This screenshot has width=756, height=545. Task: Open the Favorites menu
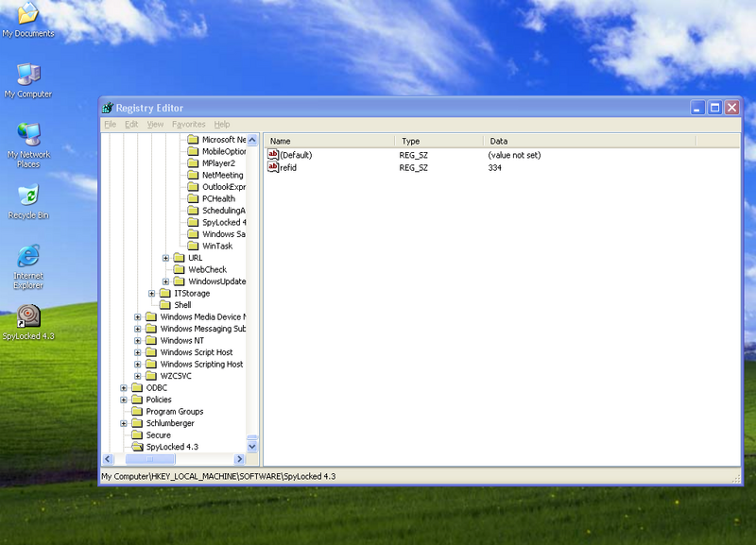click(x=188, y=125)
